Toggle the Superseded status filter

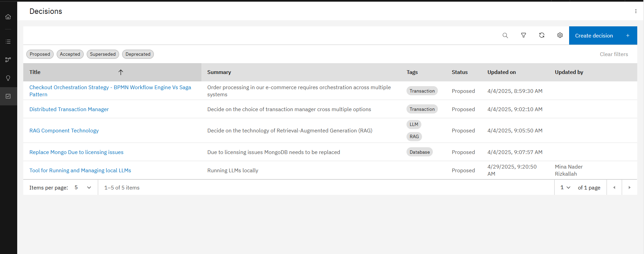click(x=103, y=54)
